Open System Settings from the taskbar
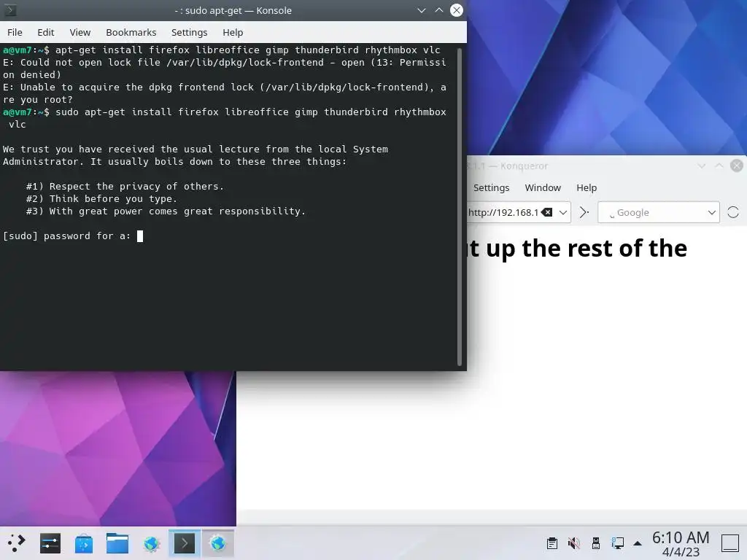This screenshot has width=747, height=560. point(50,543)
